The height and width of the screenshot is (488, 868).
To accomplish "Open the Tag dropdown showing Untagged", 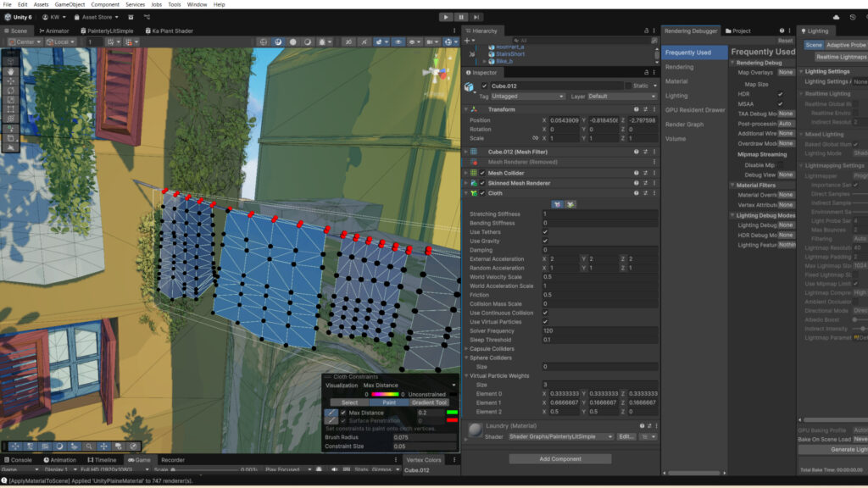I will (527, 97).
